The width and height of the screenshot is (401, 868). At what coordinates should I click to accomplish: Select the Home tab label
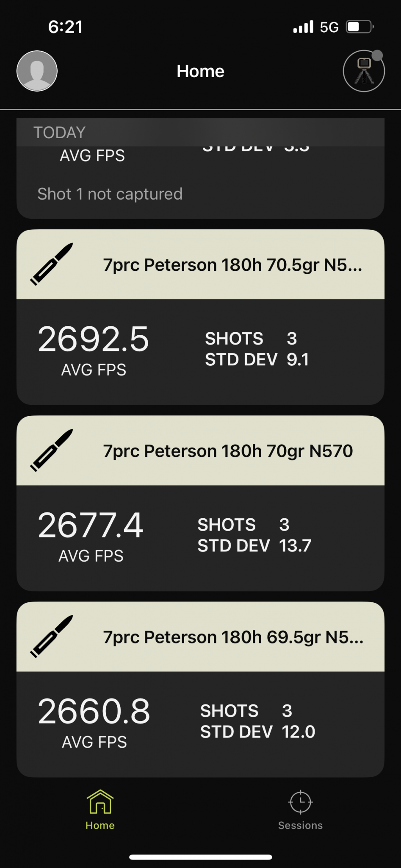point(100,825)
